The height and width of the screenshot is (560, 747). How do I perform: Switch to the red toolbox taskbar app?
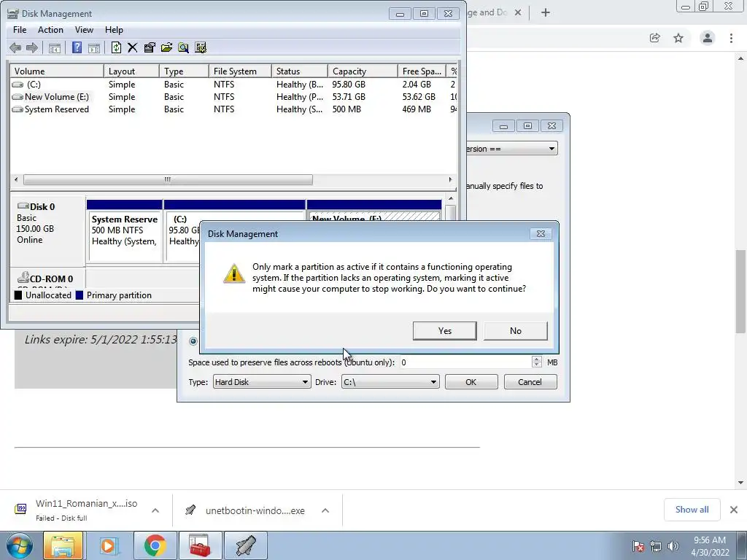coord(200,545)
